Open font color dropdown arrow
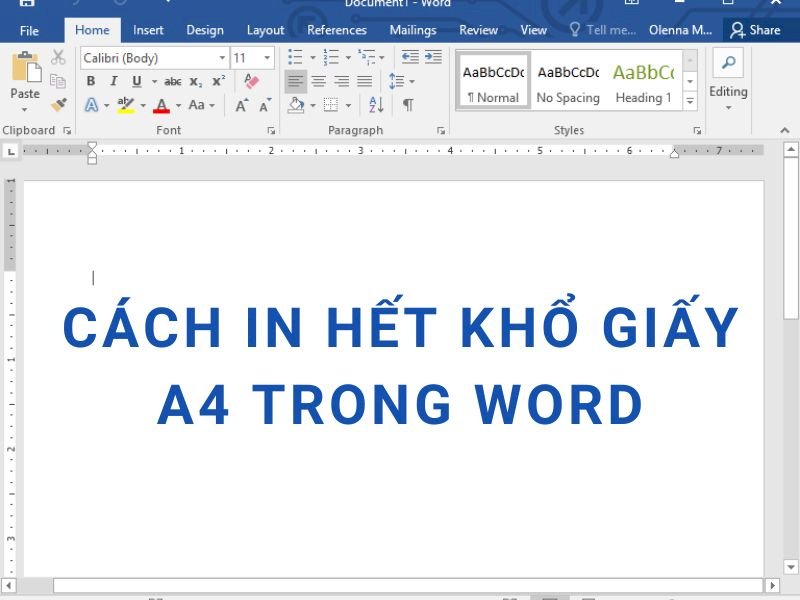Image resolution: width=800 pixels, height=600 pixels. tap(179, 106)
